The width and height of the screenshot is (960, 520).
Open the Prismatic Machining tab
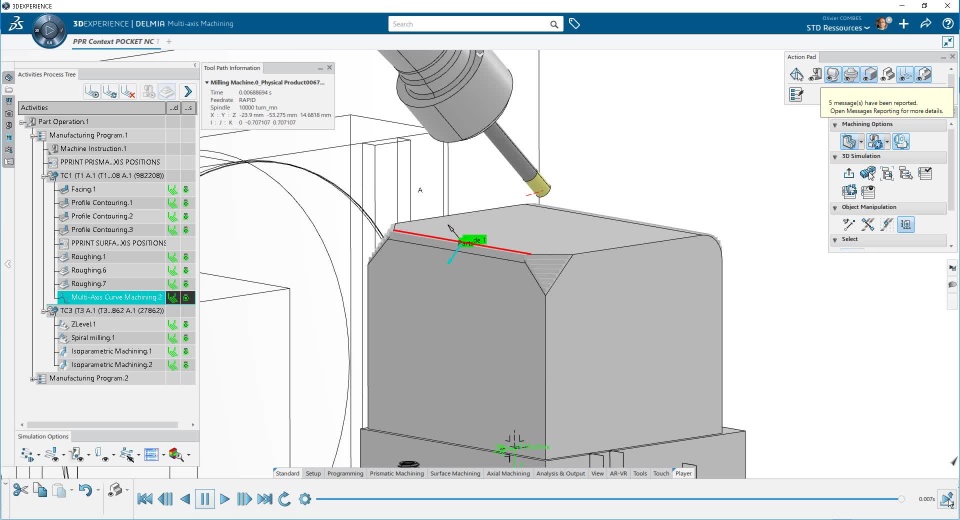coord(397,473)
